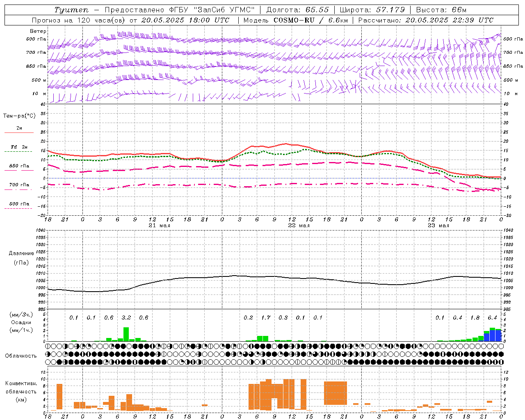Click the "COSMO-RU / 6.6км" model label

pyautogui.click(x=310, y=20)
